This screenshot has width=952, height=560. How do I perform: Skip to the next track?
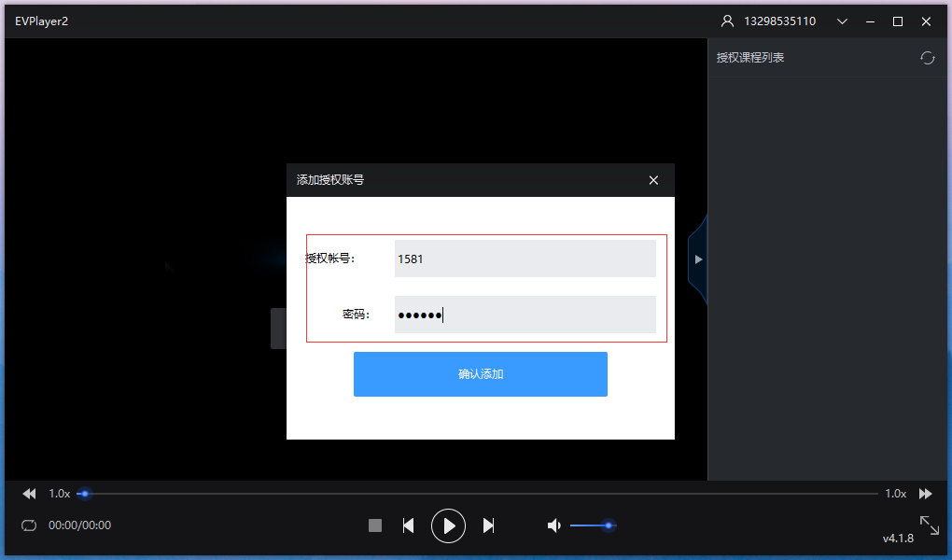coord(488,525)
